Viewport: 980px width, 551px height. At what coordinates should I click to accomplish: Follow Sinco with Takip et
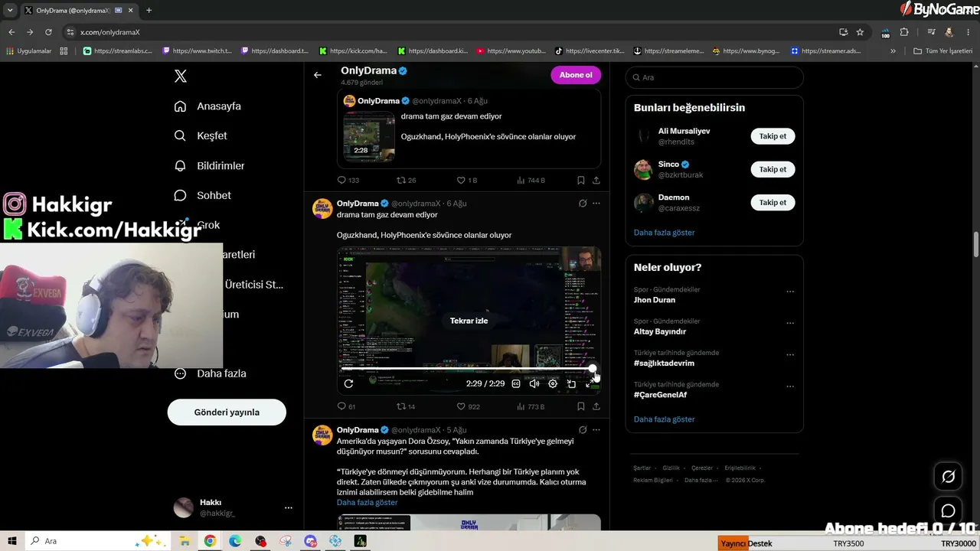pos(773,169)
